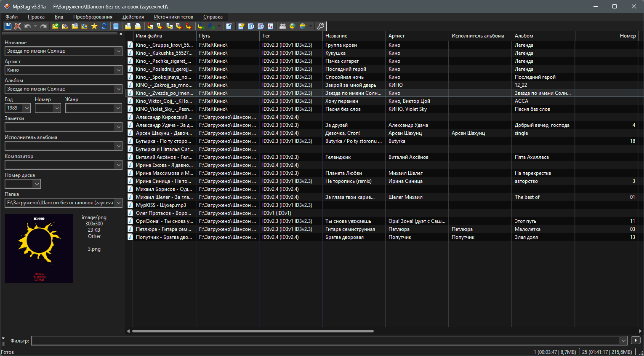Save tag with the floppy disk icon
The image size is (644, 356).
coord(8,26)
